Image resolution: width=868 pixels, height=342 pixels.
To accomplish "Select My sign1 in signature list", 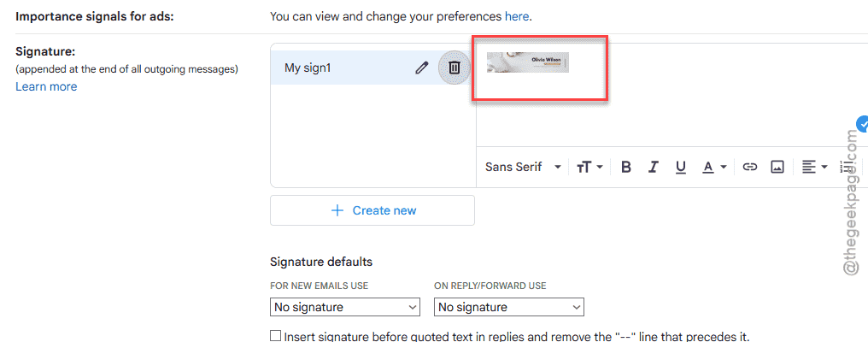I will click(x=308, y=68).
